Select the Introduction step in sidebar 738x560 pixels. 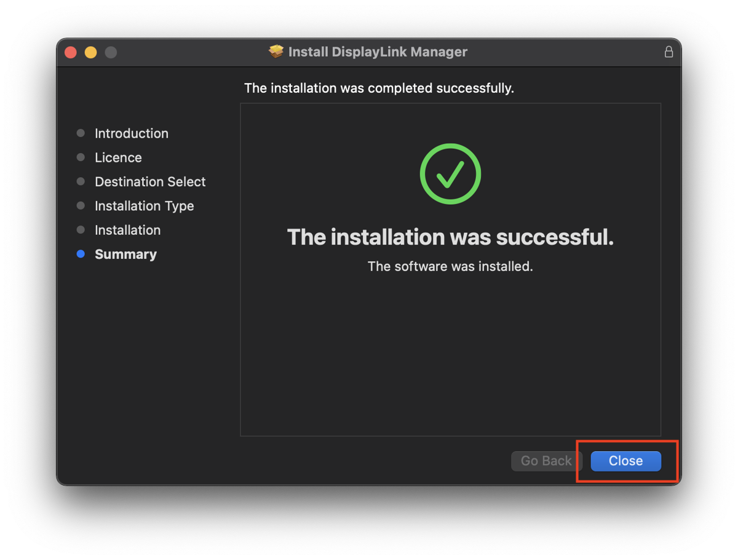(x=131, y=133)
